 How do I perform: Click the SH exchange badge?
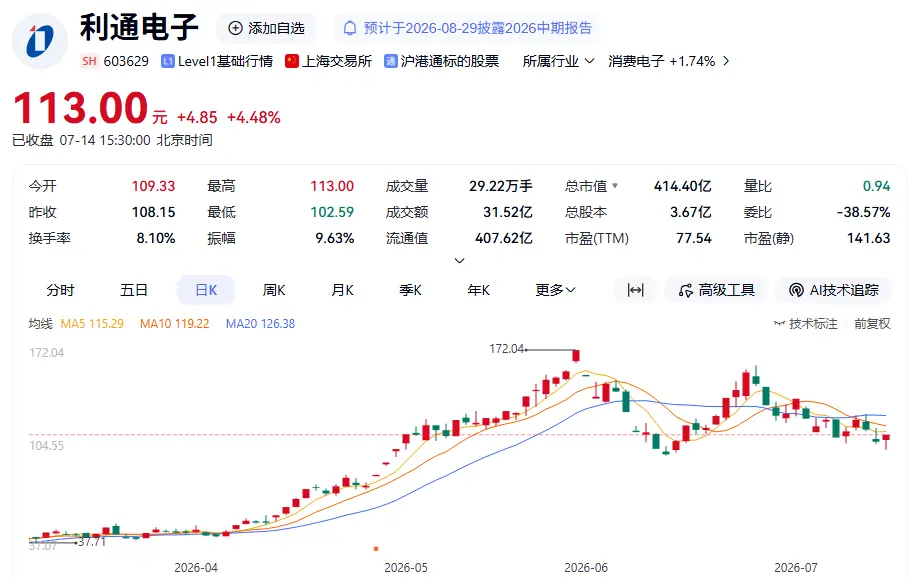89,61
